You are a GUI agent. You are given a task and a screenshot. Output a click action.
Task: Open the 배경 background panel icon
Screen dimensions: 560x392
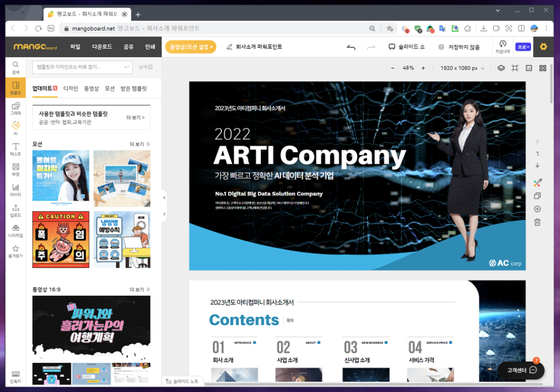click(15, 170)
